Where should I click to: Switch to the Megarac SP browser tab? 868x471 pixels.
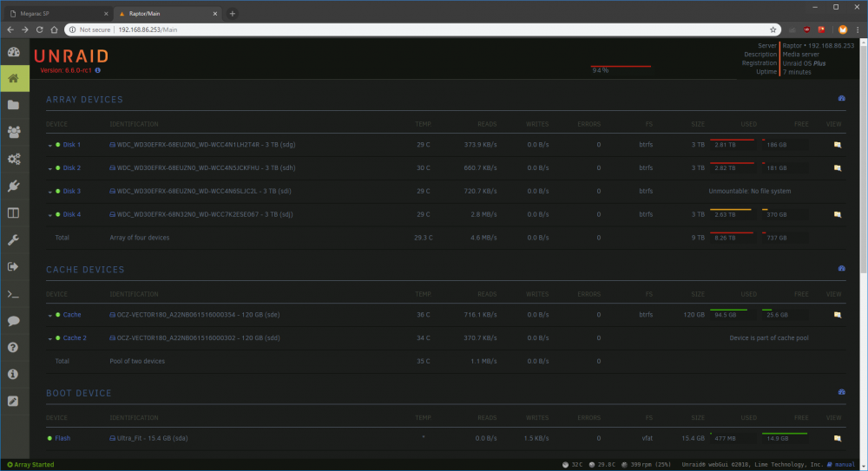[x=58, y=13]
